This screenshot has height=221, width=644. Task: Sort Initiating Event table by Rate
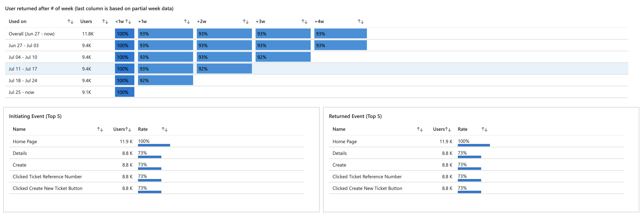pos(164,129)
